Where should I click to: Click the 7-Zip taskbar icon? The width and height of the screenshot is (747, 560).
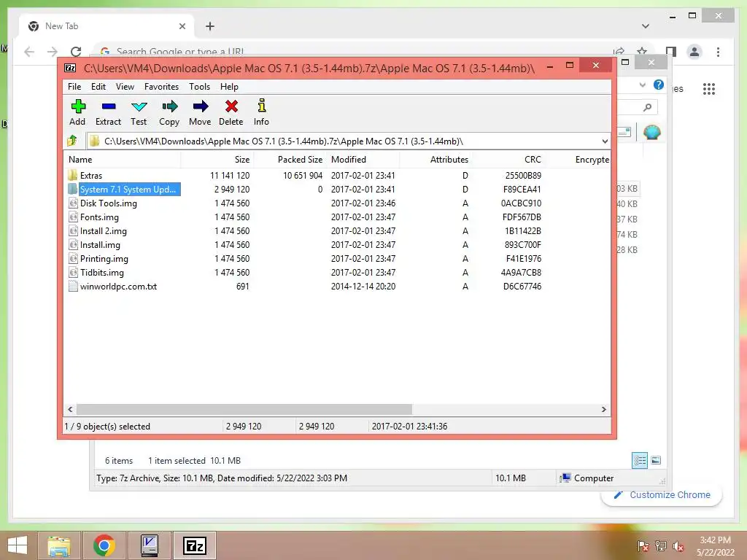click(195, 545)
